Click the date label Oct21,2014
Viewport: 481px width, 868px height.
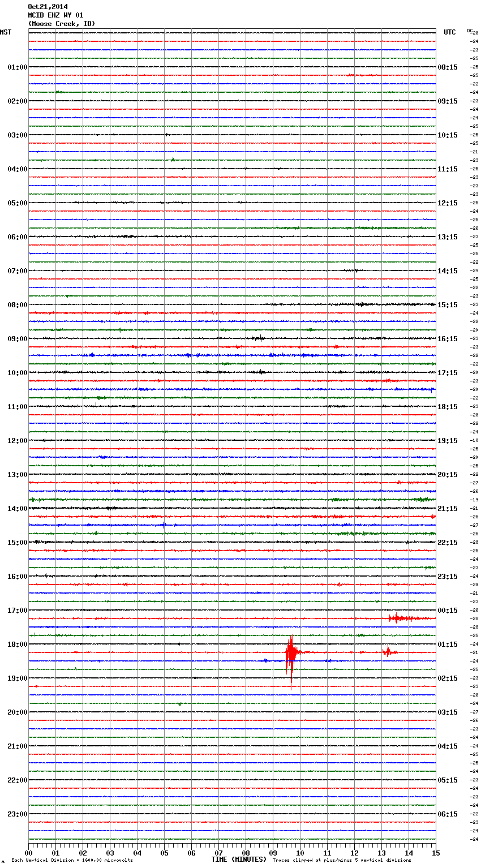pos(48,7)
